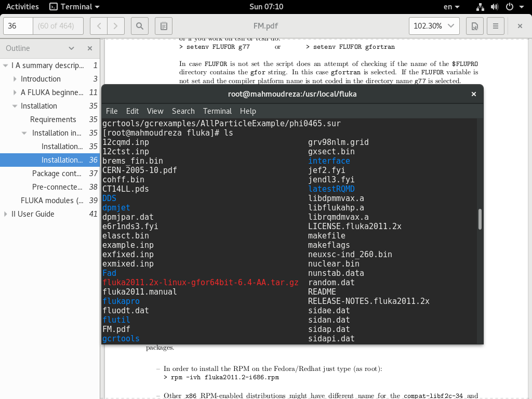This screenshot has width=532, height=399.
Task: Click 'README' in the terminal listing
Action: pos(322,292)
